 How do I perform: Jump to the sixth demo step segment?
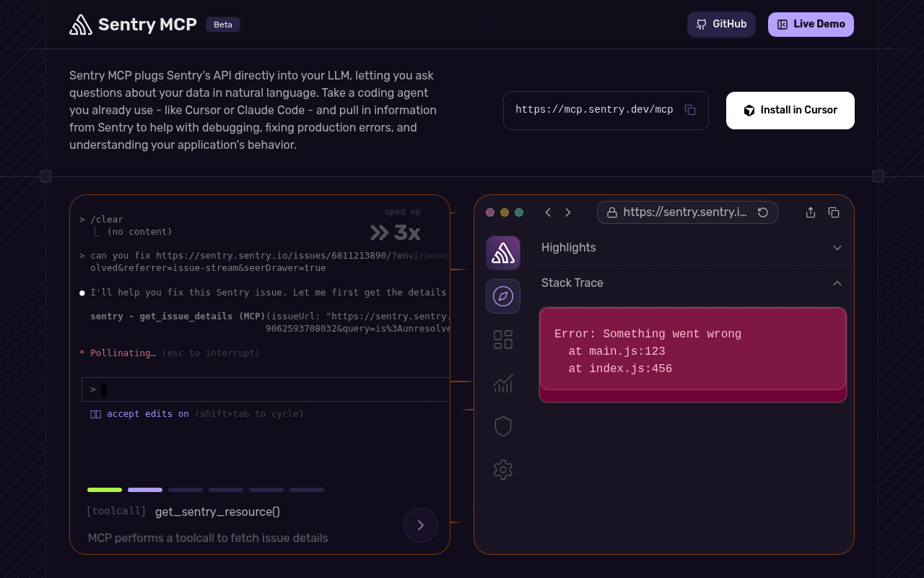pos(307,490)
